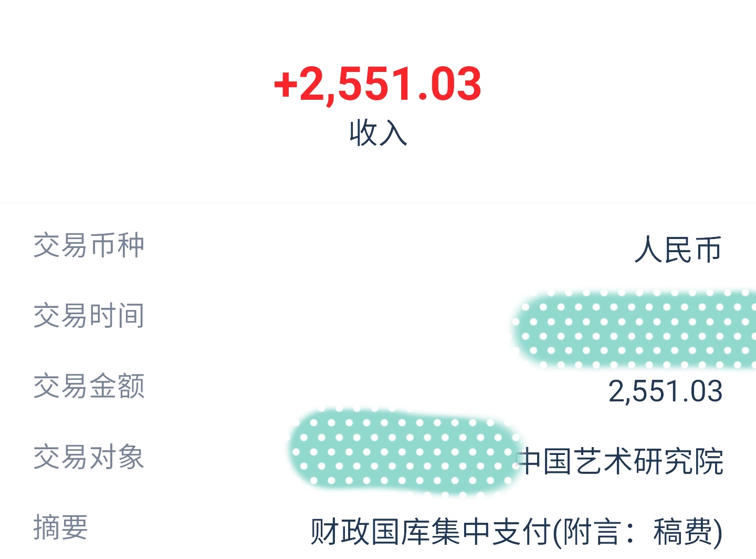Click the 币 character in 人民币
Viewport: 756px width, 559px height.
tap(708, 250)
